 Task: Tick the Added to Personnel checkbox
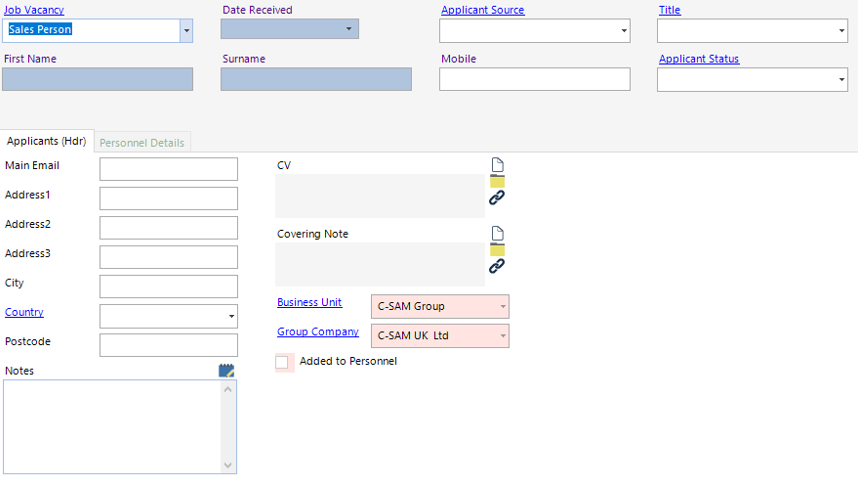coord(282,362)
